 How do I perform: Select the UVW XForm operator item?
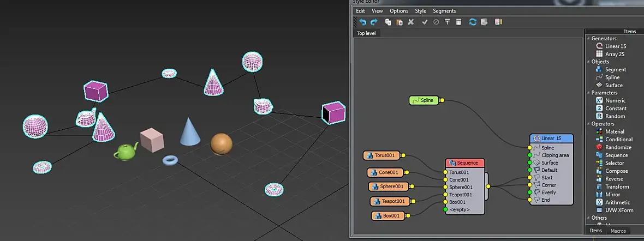(614, 210)
